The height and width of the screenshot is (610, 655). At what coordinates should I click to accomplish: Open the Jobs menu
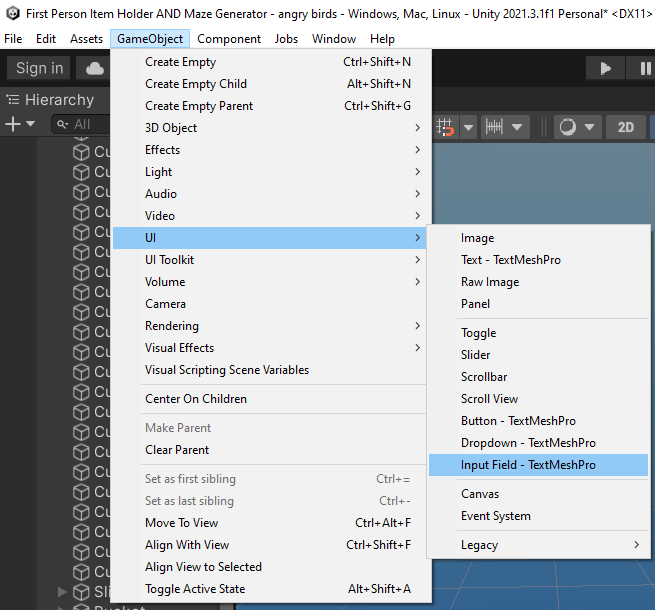coord(286,39)
